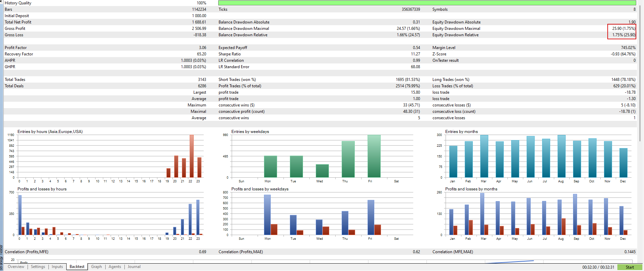This screenshot has width=644, height=271.
Task: Select the Inputs tab
Action: coord(57,267)
